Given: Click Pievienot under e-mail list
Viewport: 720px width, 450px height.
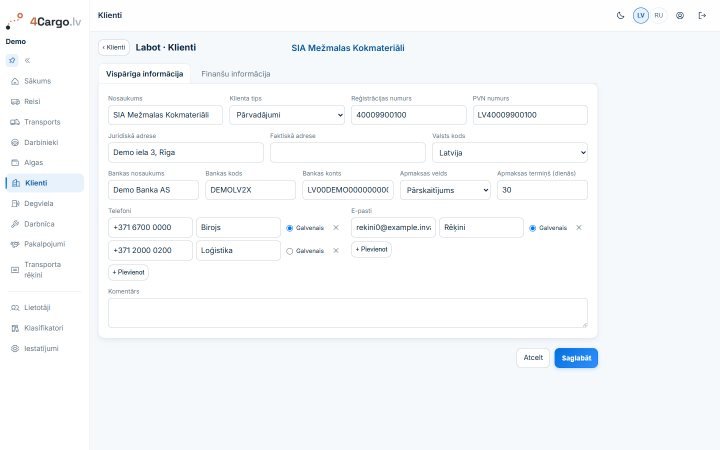Looking at the screenshot, I should click(371, 249).
